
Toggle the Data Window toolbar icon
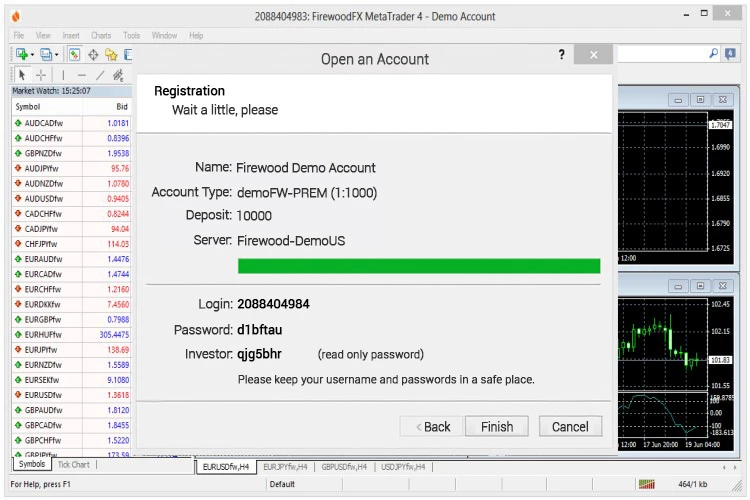point(93,55)
